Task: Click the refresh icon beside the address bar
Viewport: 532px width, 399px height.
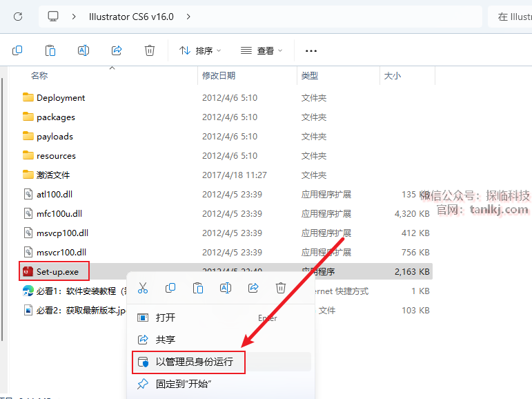Action: click(18, 17)
